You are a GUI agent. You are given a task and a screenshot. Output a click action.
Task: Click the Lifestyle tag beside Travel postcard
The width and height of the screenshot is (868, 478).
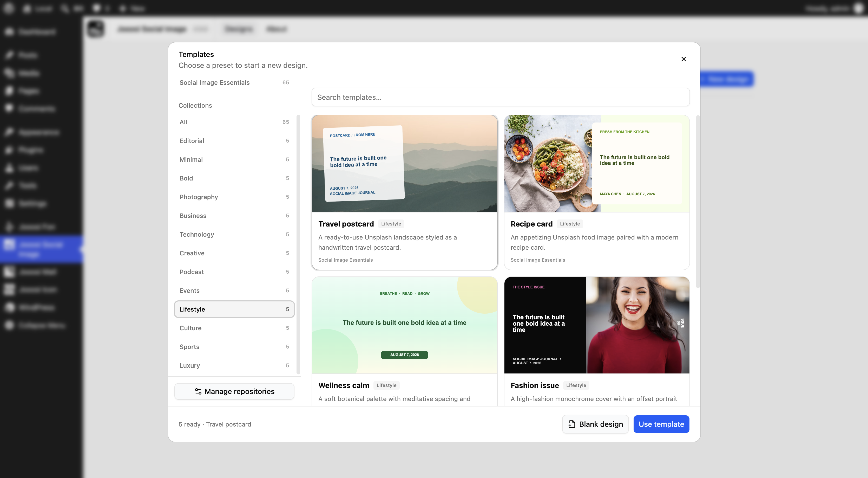[x=391, y=224]
